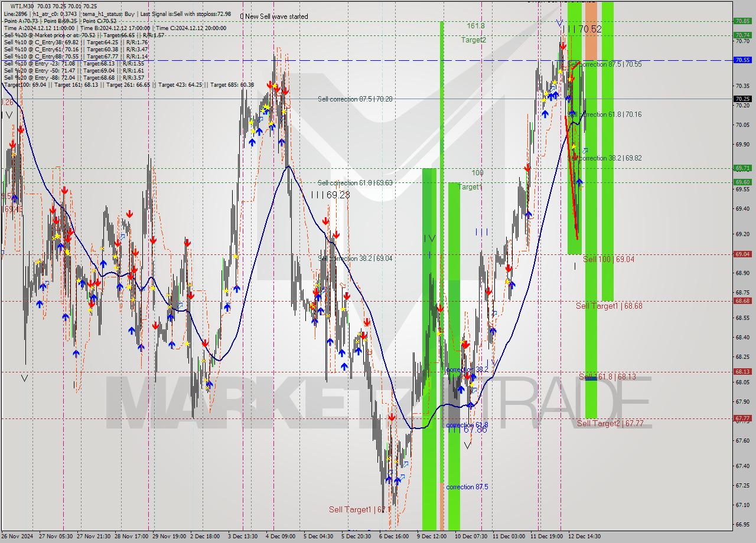
Task: Click the red 69.04 price tag
Action: coord(742,254)
